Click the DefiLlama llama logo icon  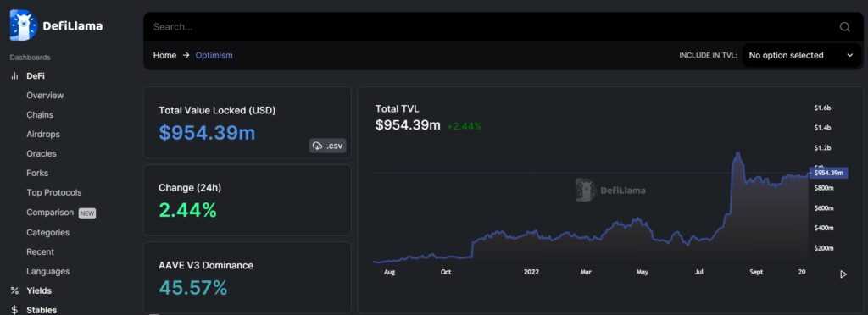coord(23,25)
